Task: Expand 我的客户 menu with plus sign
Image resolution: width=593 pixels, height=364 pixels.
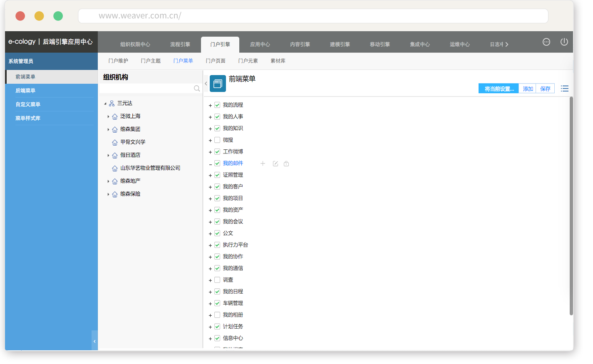Action: [x=210, y=187]
